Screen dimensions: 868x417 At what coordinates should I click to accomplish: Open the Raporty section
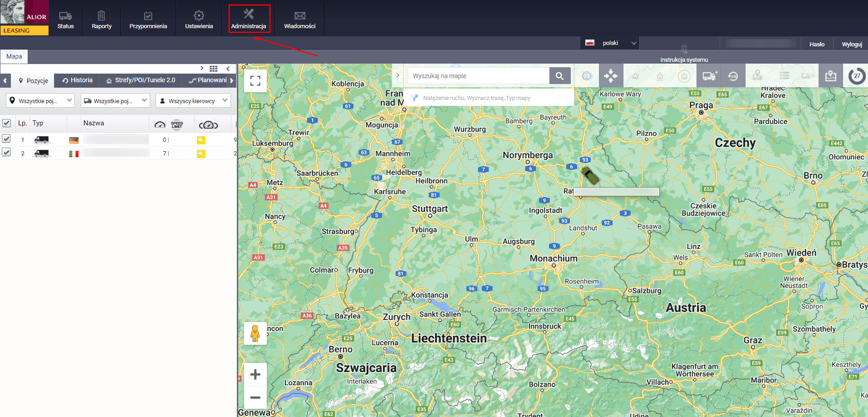102,19
